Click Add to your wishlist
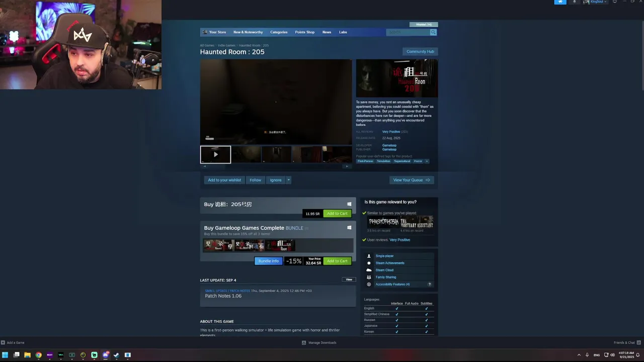This screenshot has width=644, height=362. point(224,180)
